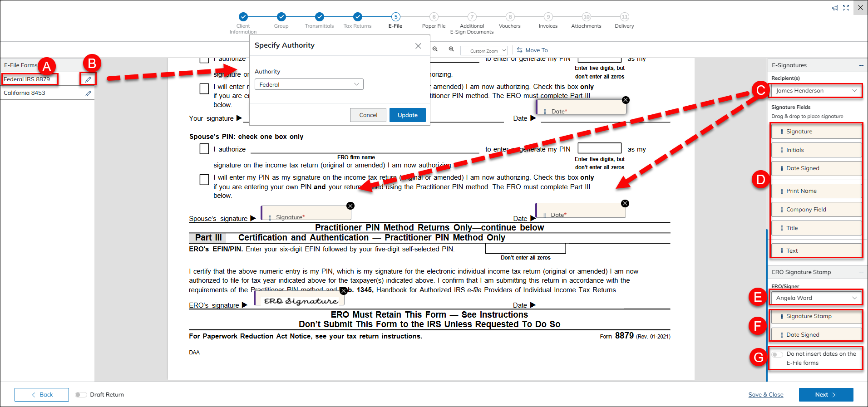Enable Do not insert dates on E-File forms
868x407 pixels.
click(777, 354)
